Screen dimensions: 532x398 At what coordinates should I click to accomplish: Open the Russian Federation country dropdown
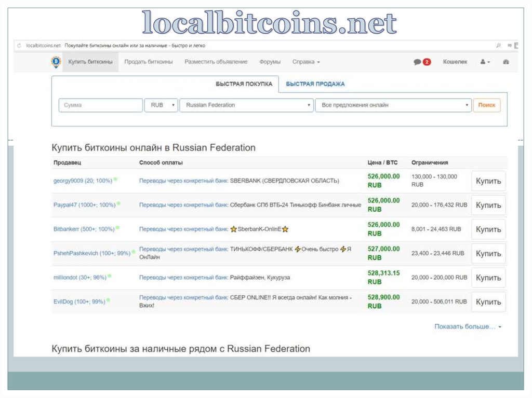246,105
